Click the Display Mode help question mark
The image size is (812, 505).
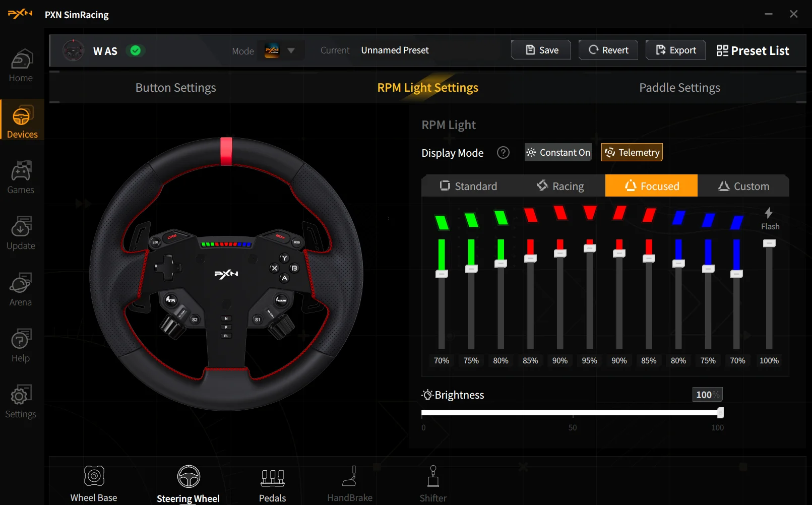point(503,153)
